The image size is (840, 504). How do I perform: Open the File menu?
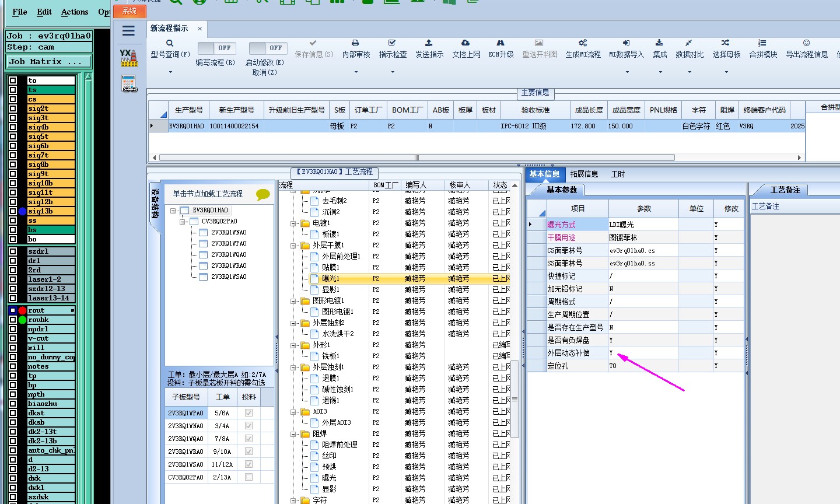click(x=20, y=12)
